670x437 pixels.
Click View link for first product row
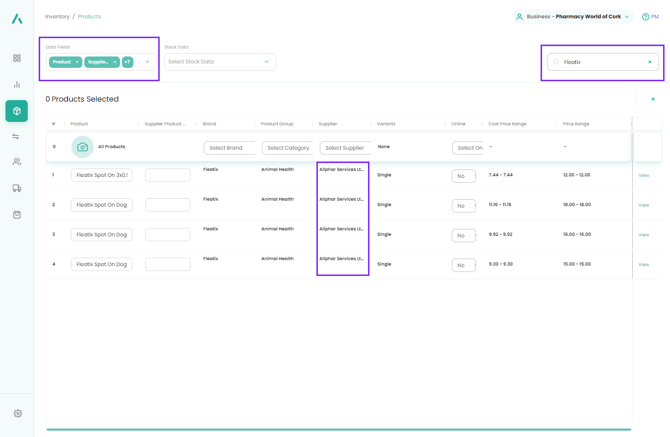(644, 176)
